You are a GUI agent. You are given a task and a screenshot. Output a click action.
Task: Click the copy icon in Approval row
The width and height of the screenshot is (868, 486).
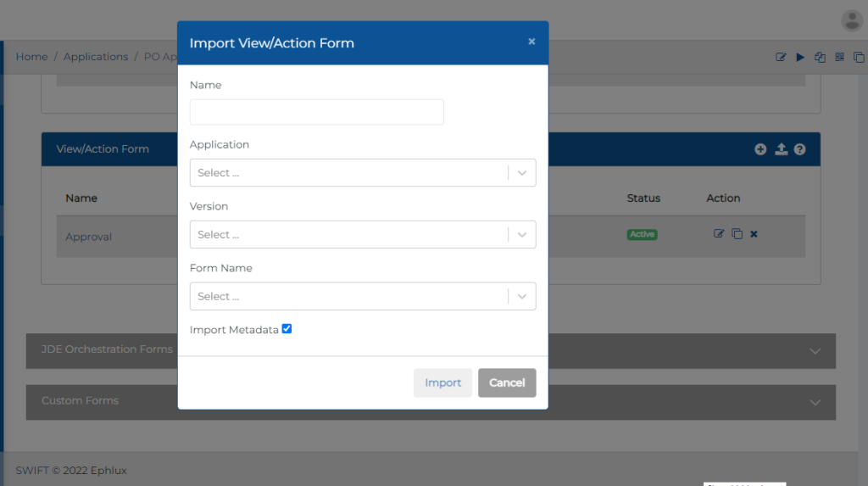click(737, 234)
